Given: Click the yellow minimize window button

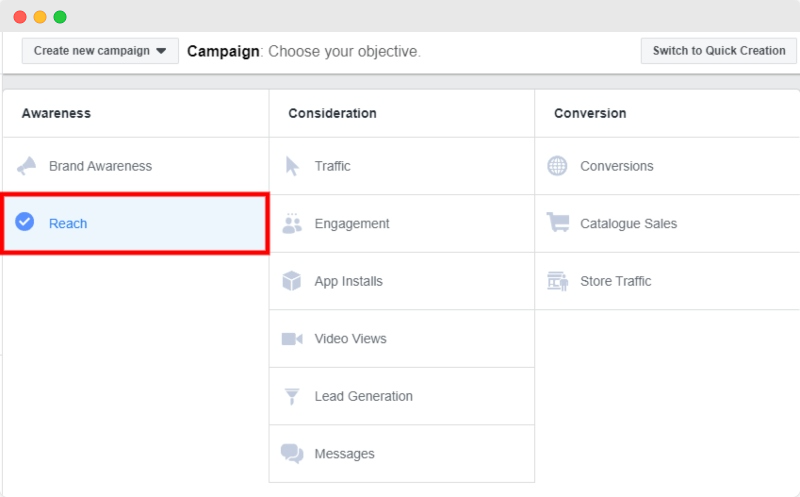Looking at the screenshot, I should 40,17.
